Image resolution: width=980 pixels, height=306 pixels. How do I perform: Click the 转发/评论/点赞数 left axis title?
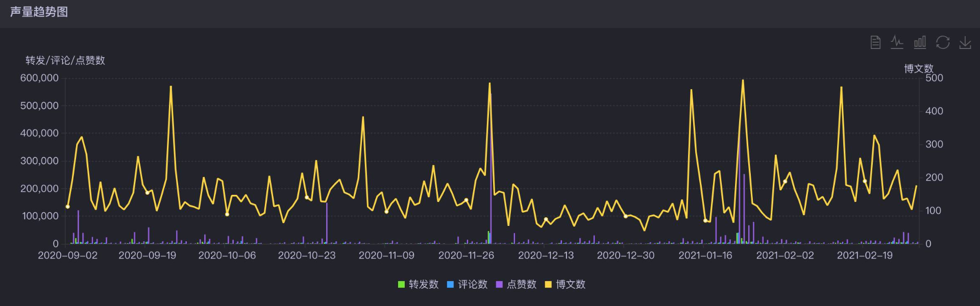65,61
